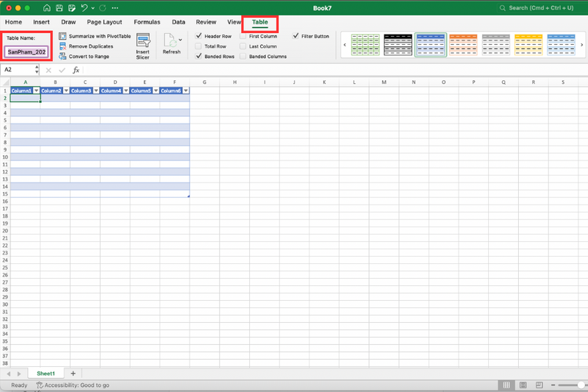This screenshot has height=392, width=588.
Task: Enable the Last Column checkbox
Action: 243,46
